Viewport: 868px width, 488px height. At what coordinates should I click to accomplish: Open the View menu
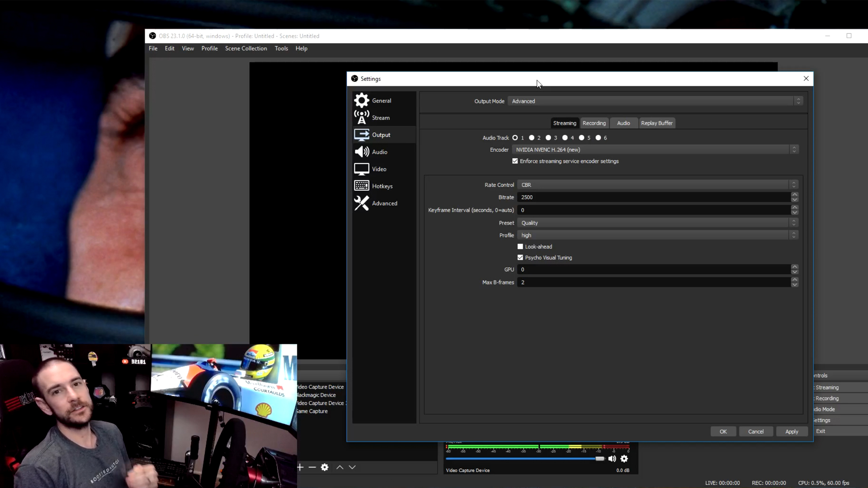pyautogui.click(x=188, y=48)
